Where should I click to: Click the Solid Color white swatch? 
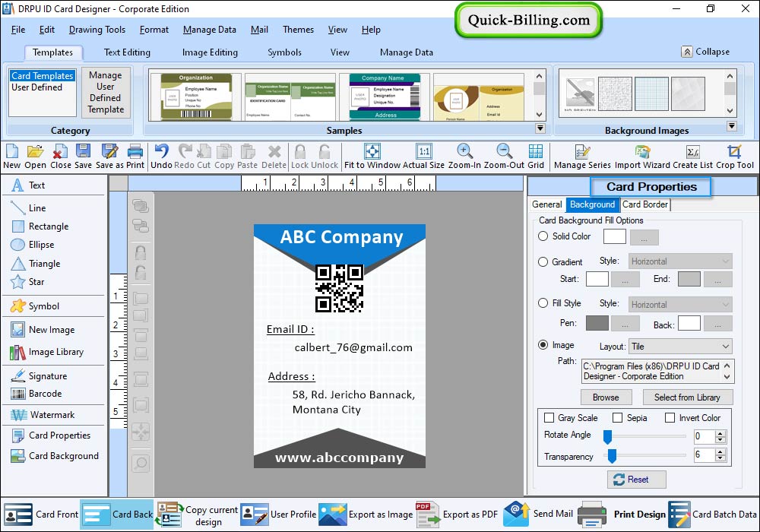click(615, 237)
